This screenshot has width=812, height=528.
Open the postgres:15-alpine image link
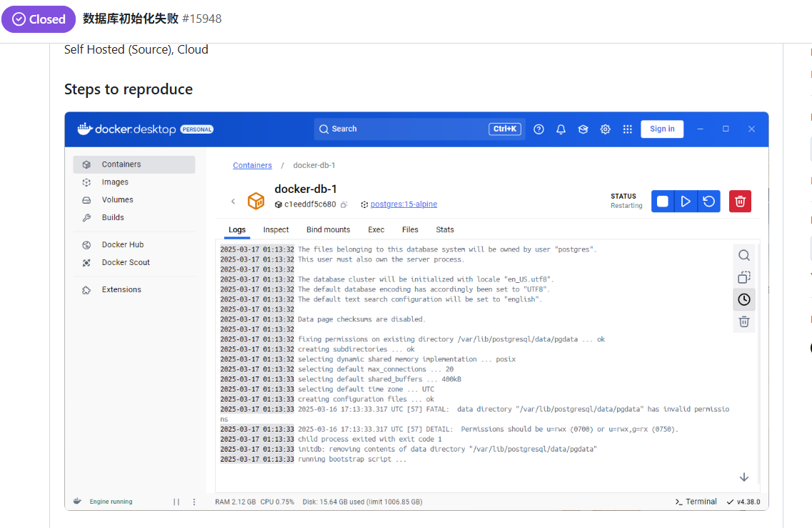404,204
